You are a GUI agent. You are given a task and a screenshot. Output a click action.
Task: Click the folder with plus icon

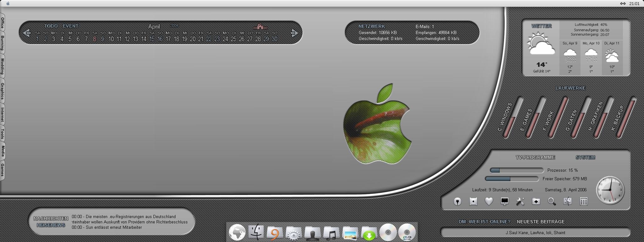coord(536,201)
